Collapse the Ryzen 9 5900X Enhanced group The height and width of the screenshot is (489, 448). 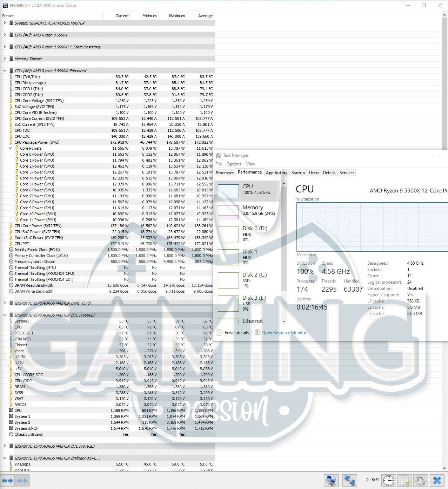[5, 70]
